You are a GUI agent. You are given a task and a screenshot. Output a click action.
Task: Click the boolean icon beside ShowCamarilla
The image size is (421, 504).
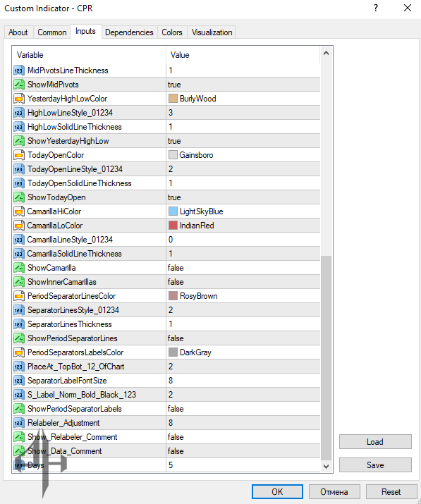[x=19, y=268]
